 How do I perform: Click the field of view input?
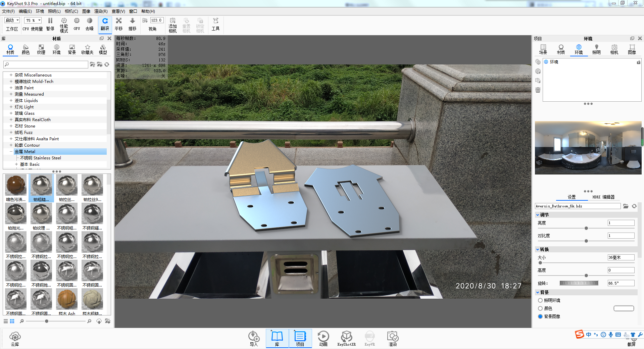pyautogui.click(x=157, y=20)
